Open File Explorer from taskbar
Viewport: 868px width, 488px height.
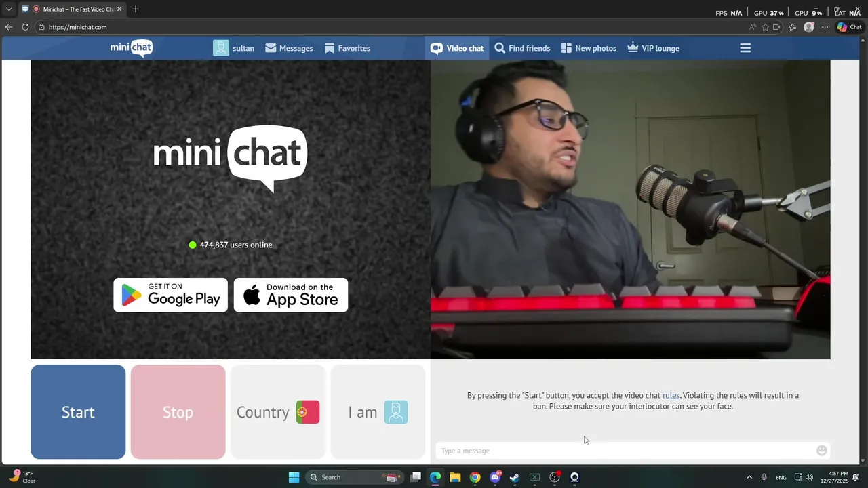[x=455, y=477]
